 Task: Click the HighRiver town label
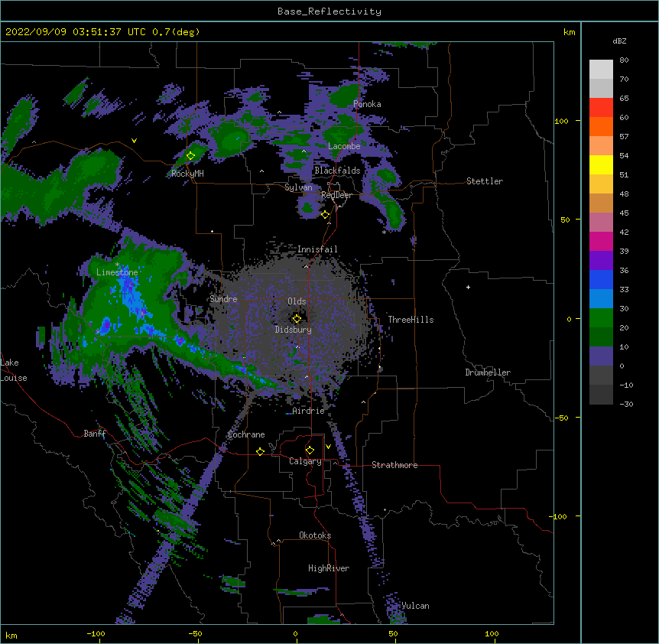click(x=329, y=568)
